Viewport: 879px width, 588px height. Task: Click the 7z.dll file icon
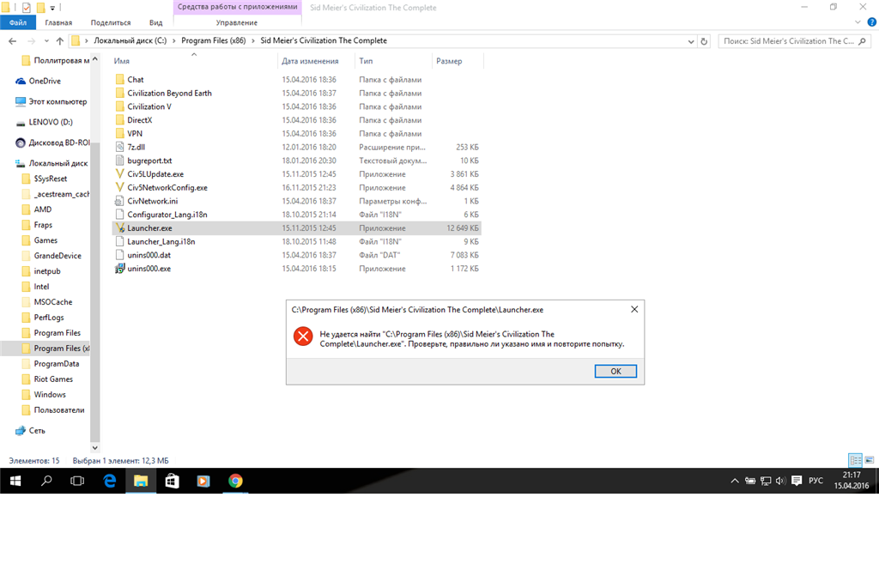[119, 147]
